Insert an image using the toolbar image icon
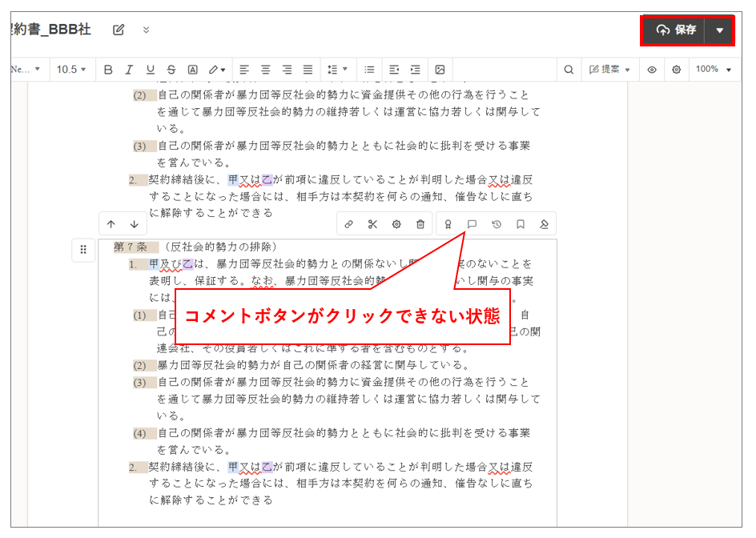 [440, 70]
